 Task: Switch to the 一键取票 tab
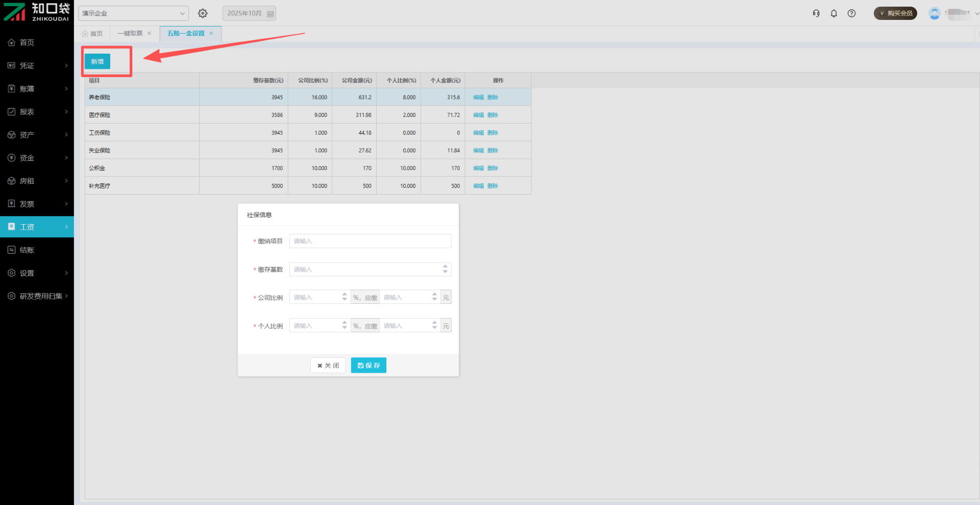tap(130, 33)
